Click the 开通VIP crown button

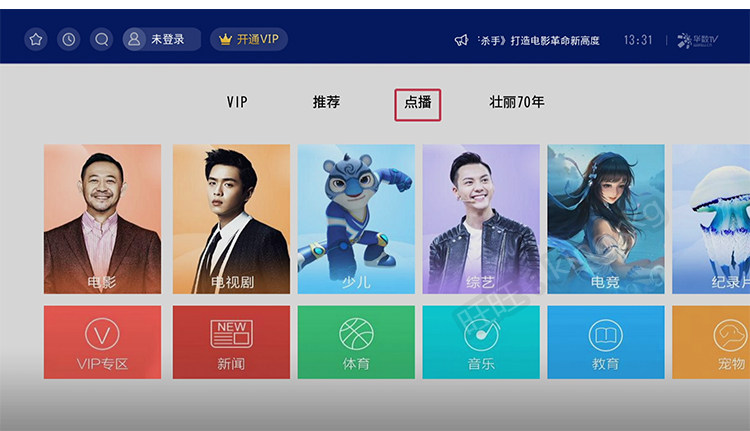249,39
